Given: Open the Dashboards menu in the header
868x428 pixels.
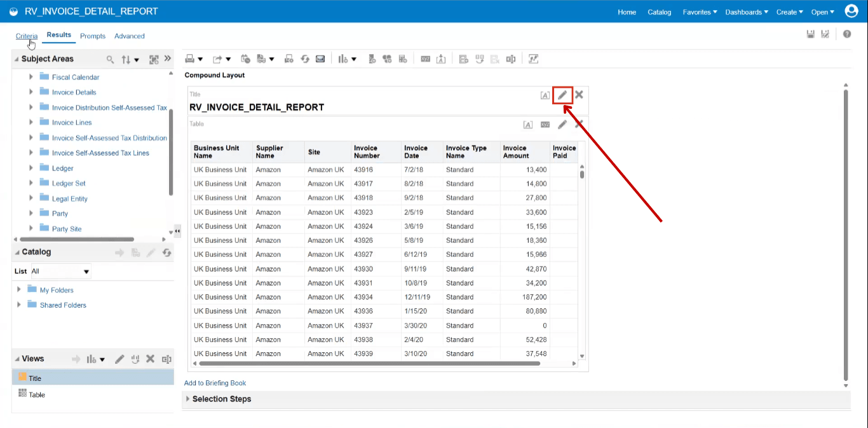Looking at the screenshot, I should pos(746,11).
